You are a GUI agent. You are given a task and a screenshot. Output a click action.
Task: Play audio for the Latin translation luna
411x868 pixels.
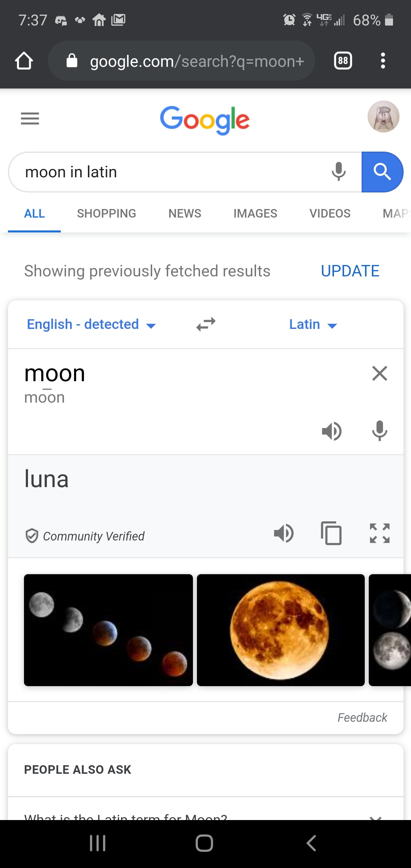[x=284, y=533]
